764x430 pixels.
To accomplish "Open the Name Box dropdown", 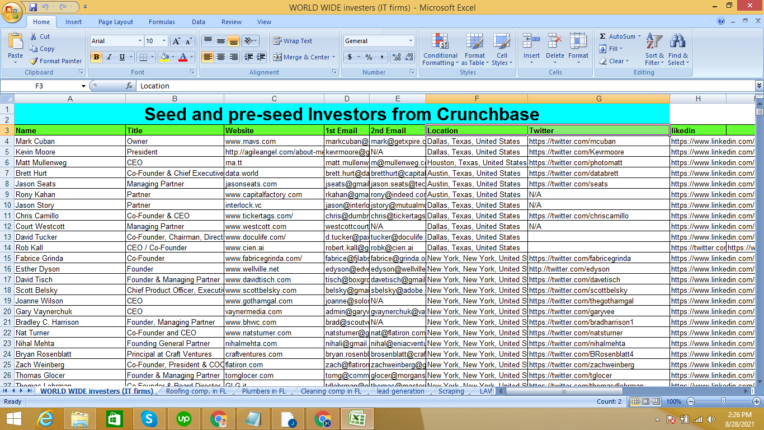I will pyautogui.click(x=83, y=86).
